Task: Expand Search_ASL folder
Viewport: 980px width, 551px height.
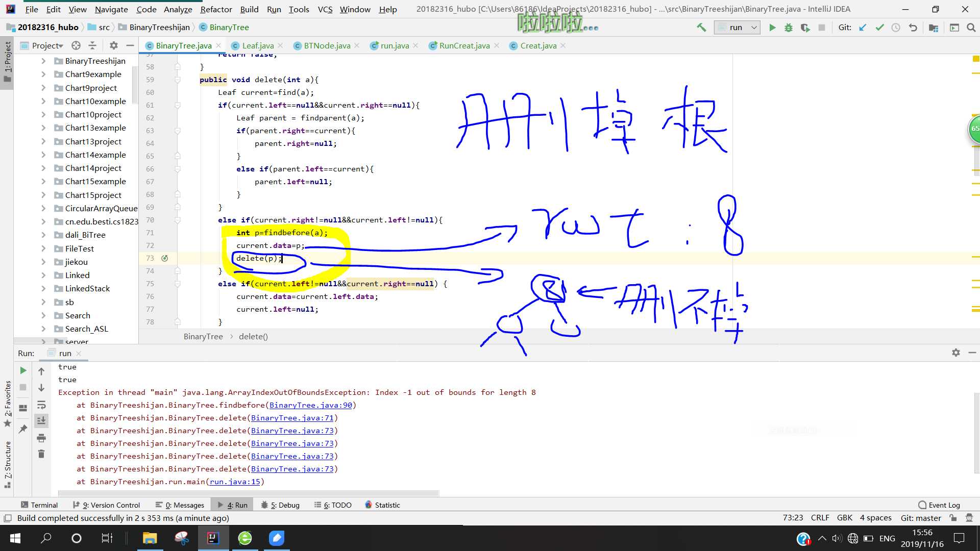Action: (x=43, y=329)
